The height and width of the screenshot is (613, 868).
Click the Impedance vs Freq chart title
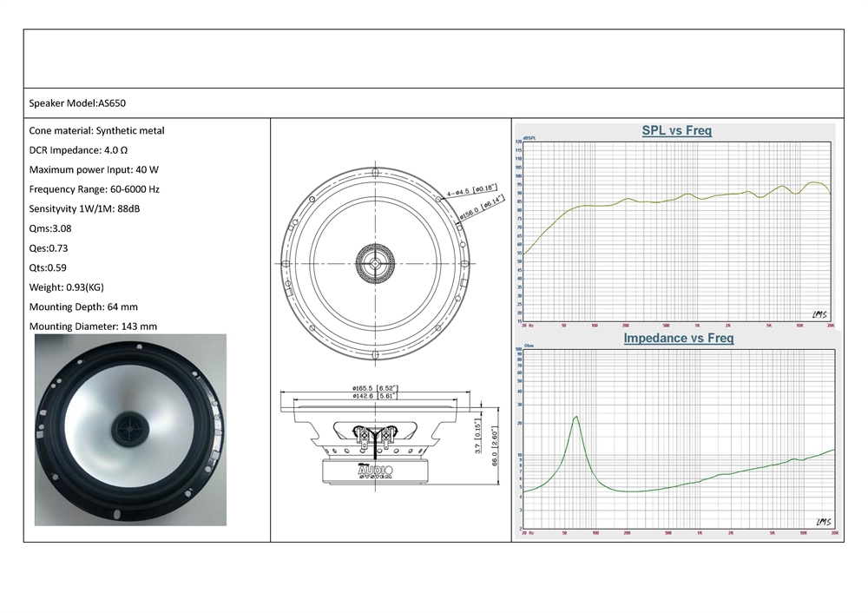(678, 338)
